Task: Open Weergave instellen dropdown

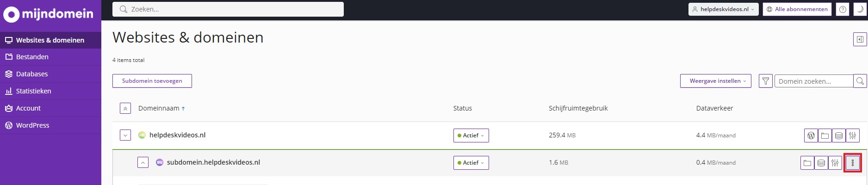Action: [715, 81]
